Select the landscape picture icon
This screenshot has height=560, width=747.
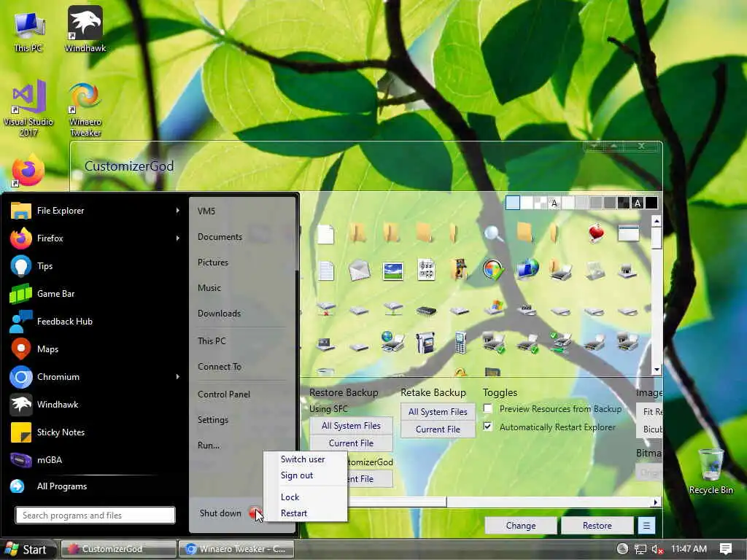point(393,271)
